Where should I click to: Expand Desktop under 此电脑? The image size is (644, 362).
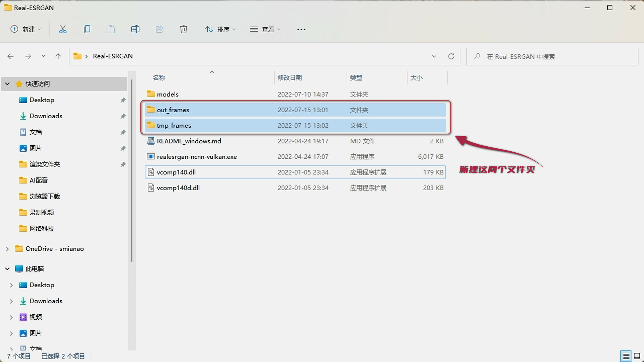(11, 285)
